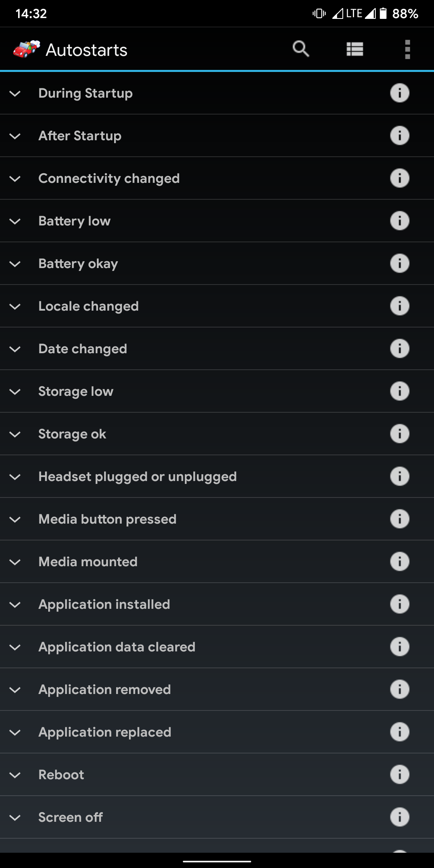The height and width of the screenshot is (868, 434).
Task: Tap the list view icon
Action: (355, 49)
